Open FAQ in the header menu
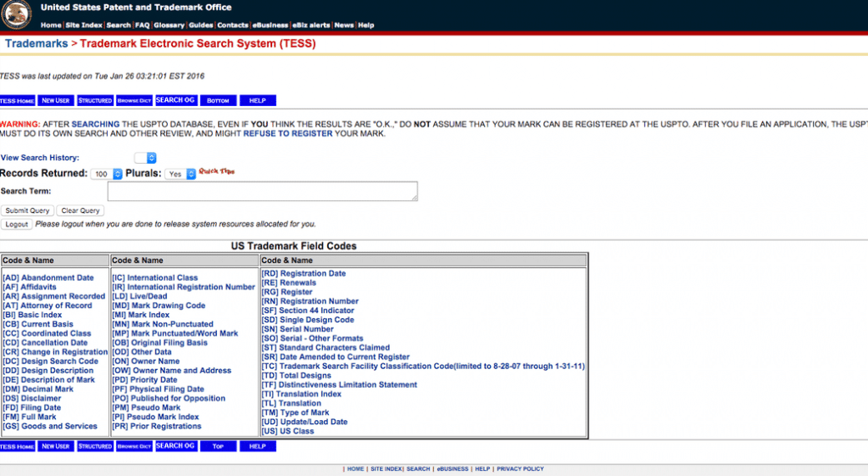This screenshot has height=476, width=868. [142, 25]
